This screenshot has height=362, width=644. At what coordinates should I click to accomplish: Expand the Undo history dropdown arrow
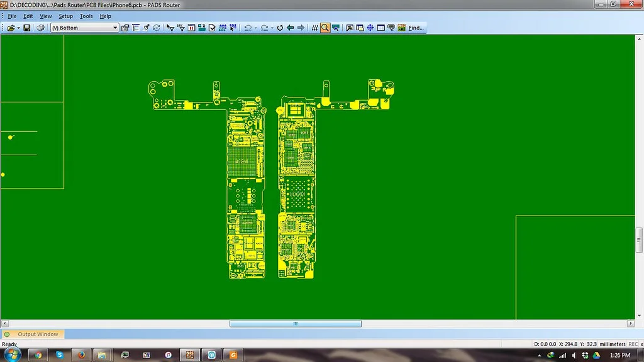click(255, 28)
